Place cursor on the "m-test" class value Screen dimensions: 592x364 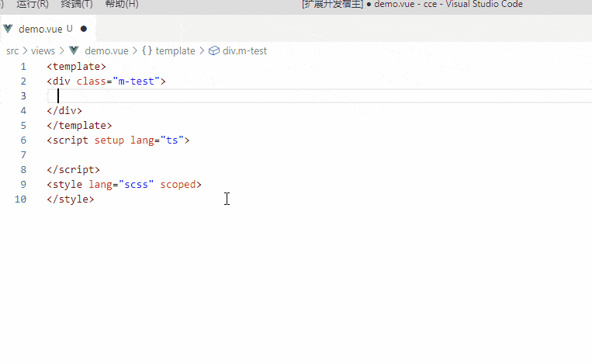(136, 81)
